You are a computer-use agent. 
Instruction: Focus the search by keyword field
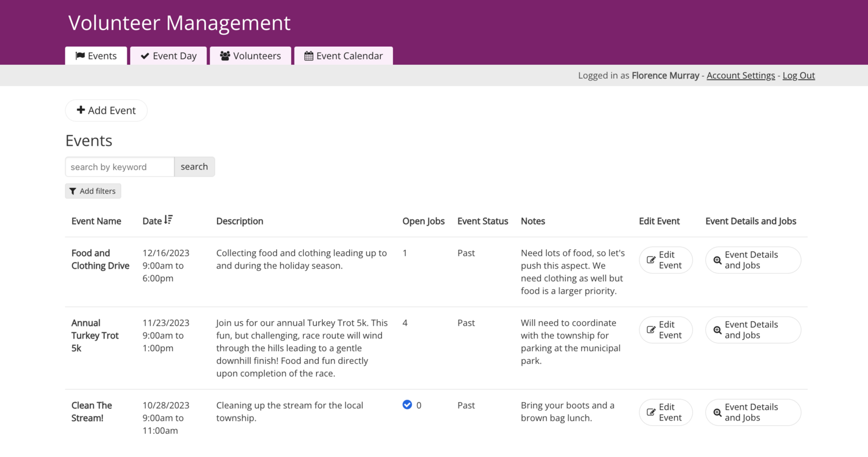120,167
